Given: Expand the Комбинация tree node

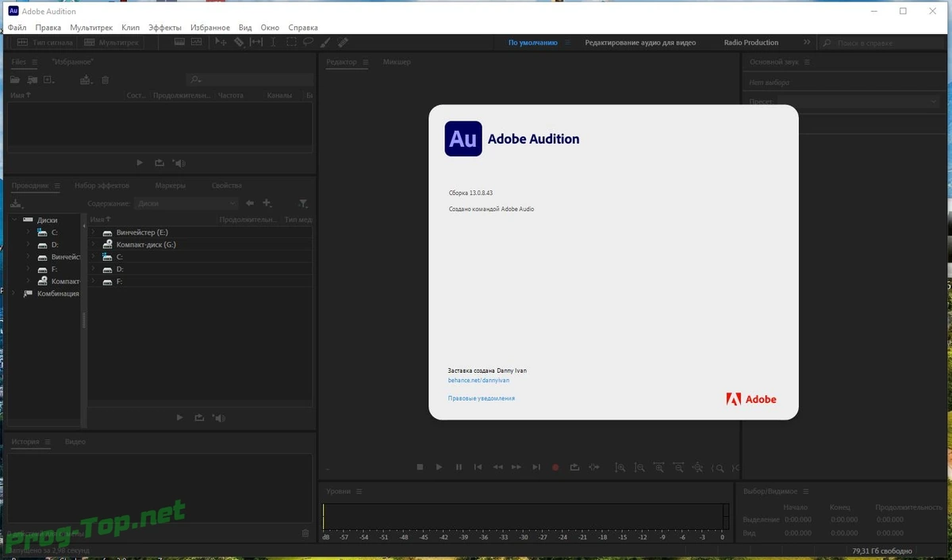Looking at the screenshot, I should pyautogui.click(x=14, y=293).
